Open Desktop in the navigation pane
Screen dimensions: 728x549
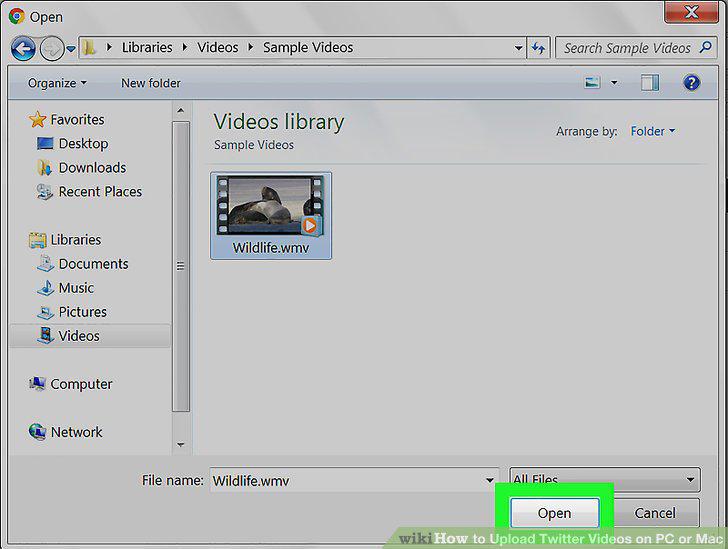tap(83, 144)
